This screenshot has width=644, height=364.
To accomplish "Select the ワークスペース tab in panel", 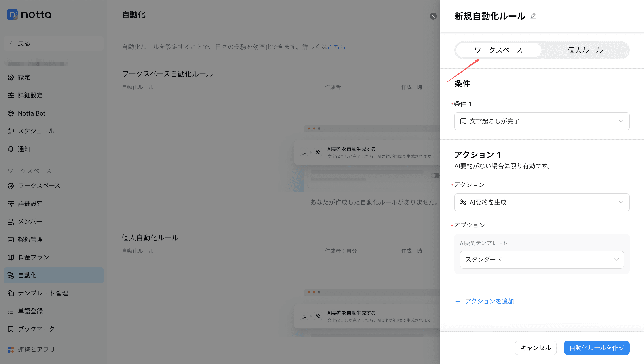I will (498, 50).
